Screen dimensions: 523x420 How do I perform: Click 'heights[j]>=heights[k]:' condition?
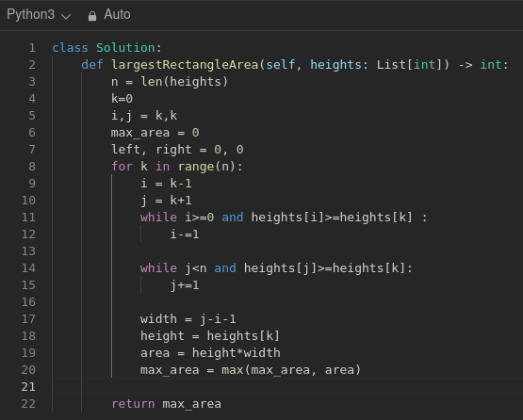328,268
